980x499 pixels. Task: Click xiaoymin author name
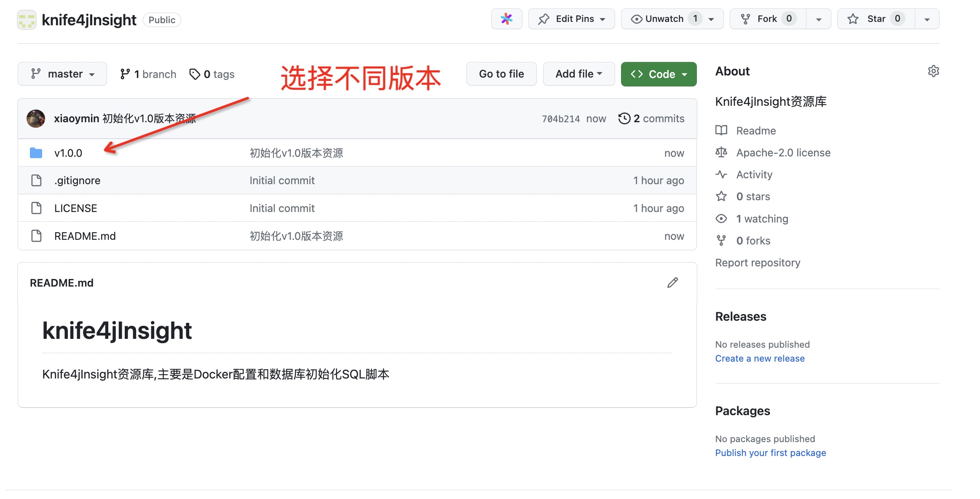(x=77, y=118)
